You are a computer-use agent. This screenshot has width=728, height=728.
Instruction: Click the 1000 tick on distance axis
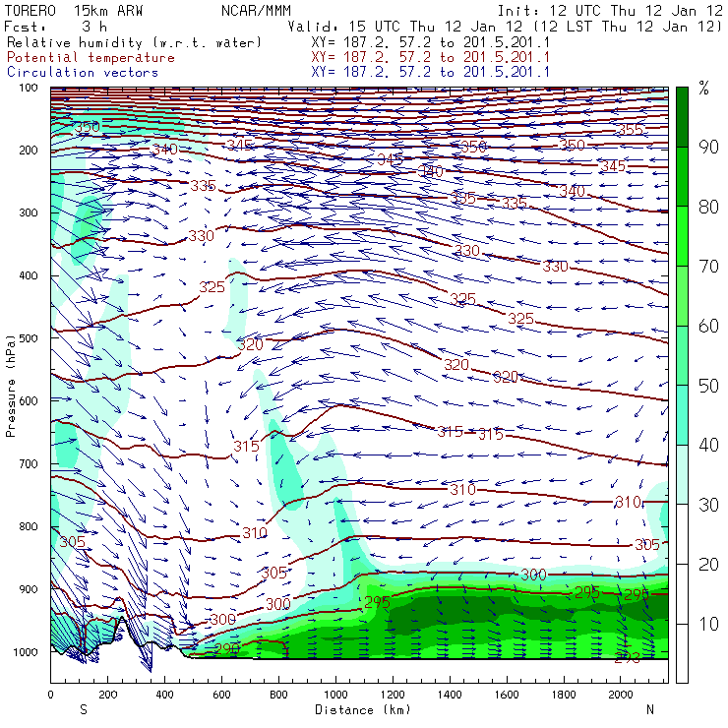pyautogui.click(x=335, y=695)
